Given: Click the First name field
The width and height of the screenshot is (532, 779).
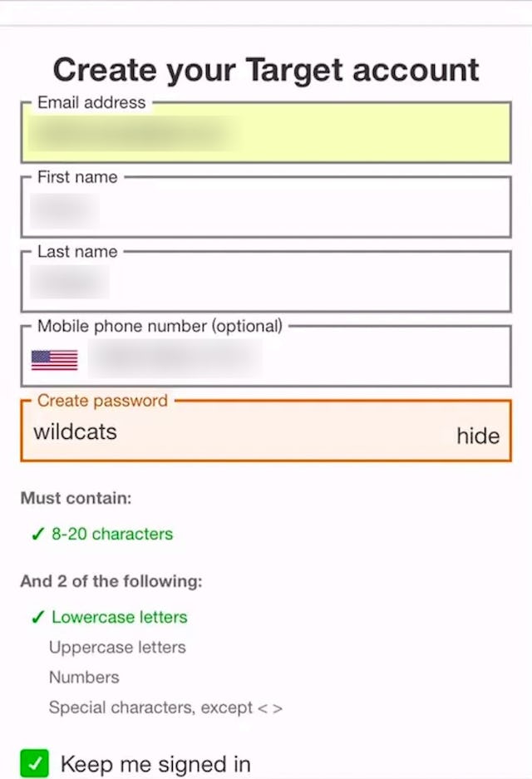Looking at the screenshot, I should pyautogui.click(x=266, y=208).
